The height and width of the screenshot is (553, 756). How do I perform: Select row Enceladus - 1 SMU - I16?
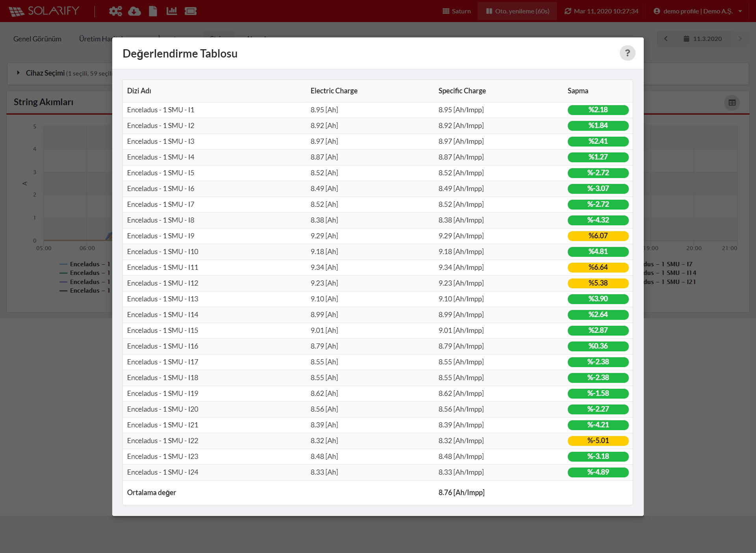pyautogui.click(x=378, y=346)
